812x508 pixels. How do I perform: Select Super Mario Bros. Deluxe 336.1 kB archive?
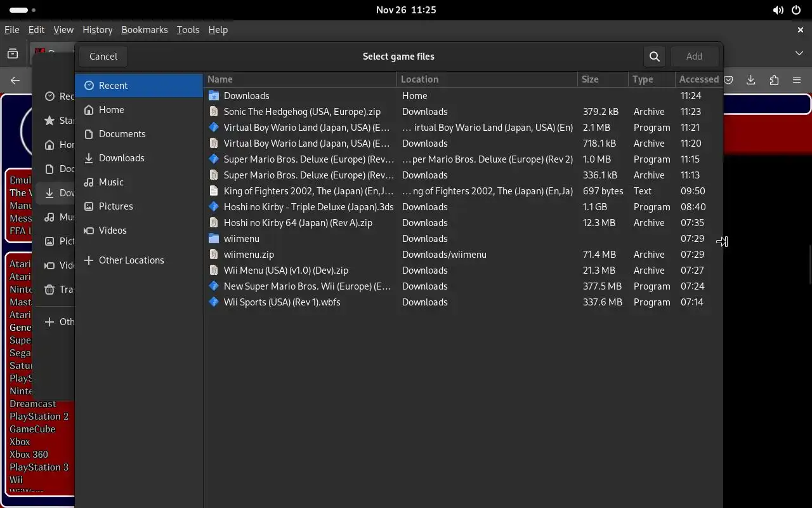click(463, 175)
